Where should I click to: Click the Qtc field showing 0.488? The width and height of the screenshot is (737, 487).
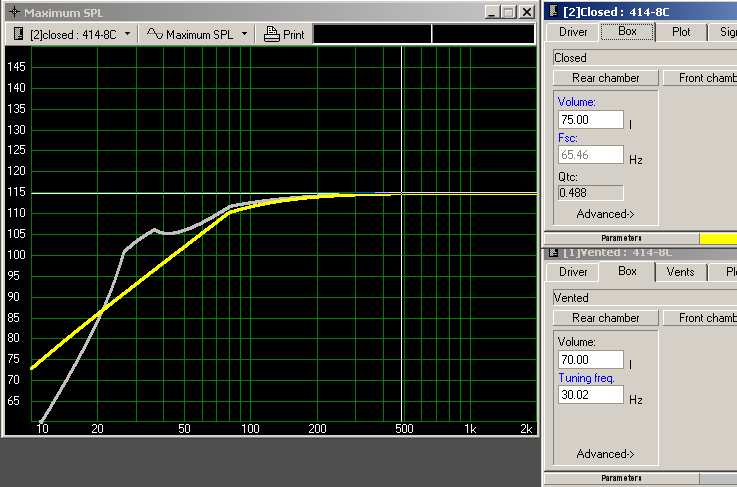[591, 193]
